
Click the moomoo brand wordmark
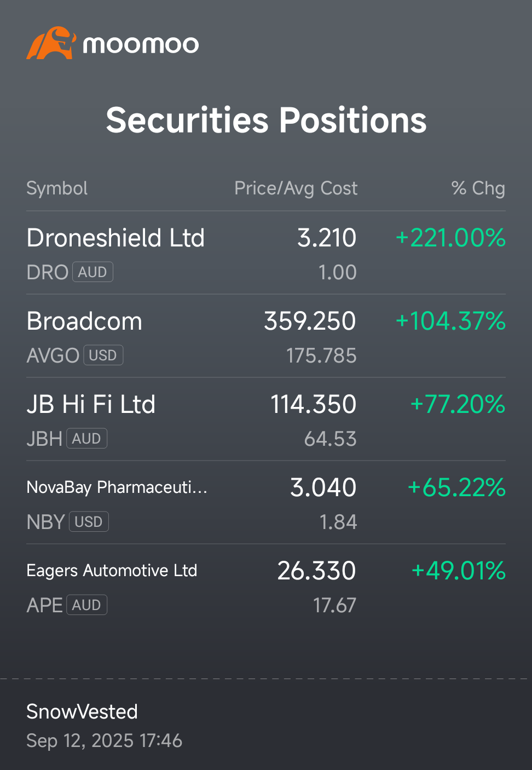pyautogui.click(x=141, y=45)
